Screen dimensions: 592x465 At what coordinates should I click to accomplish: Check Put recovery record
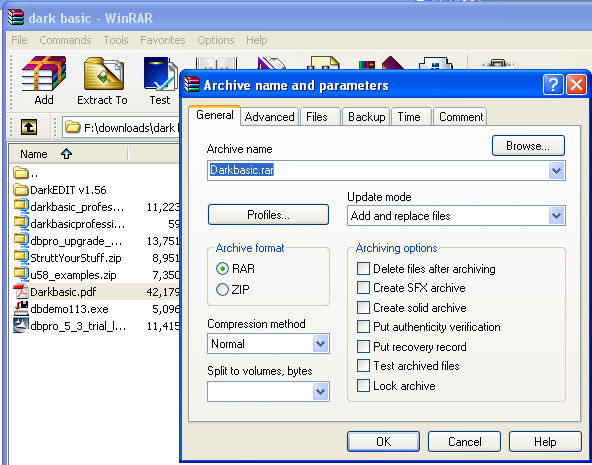click(363, 346)
